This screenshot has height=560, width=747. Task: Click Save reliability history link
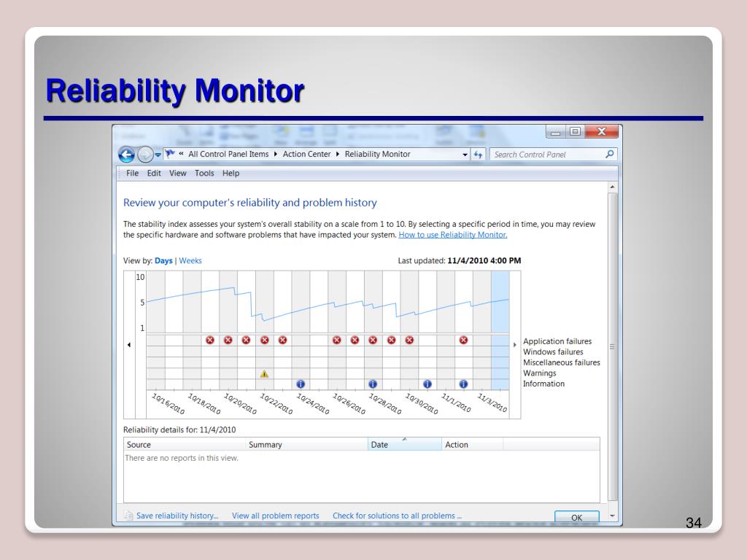click(177, 516)
